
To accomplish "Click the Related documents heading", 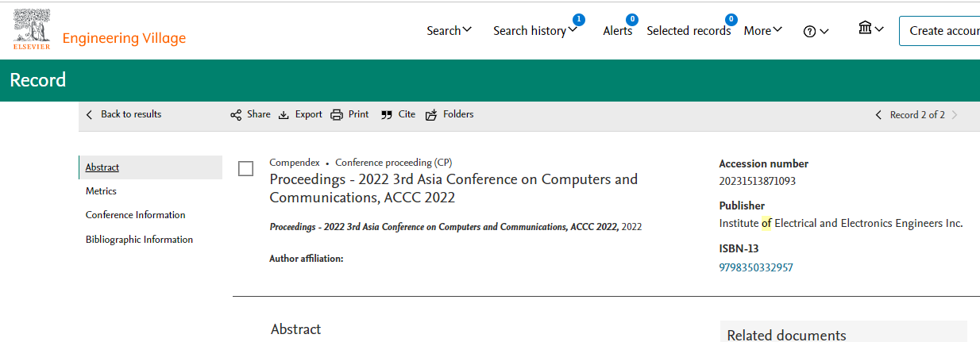I will click(x=787, y=336).
